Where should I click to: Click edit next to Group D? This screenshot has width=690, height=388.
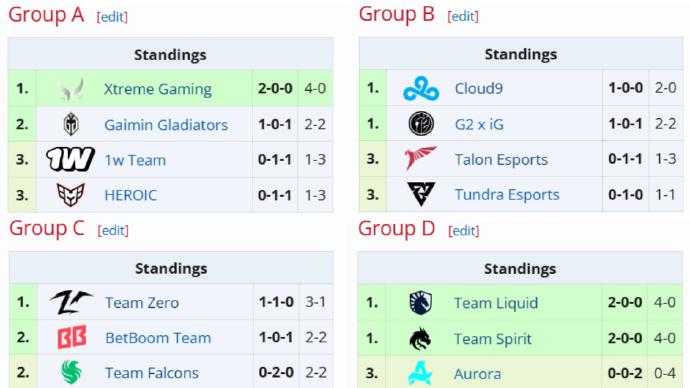point(463,231)
